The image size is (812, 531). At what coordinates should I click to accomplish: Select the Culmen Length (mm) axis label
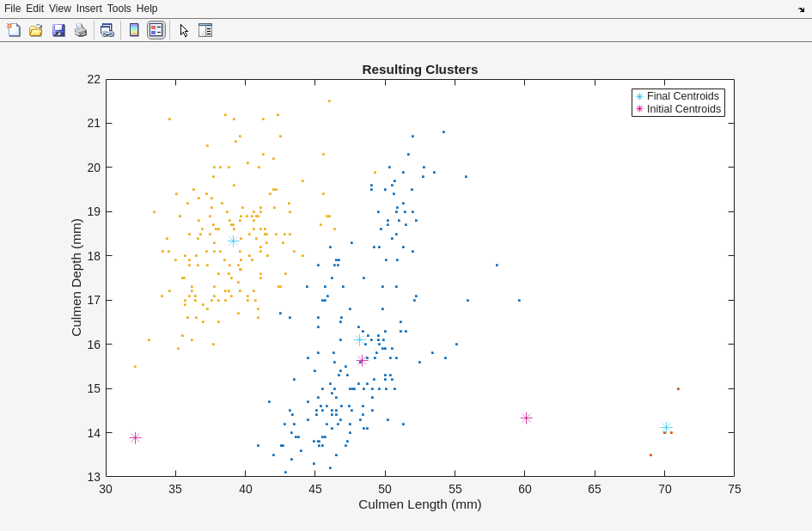pyautogui.click(x=419, y=504)
